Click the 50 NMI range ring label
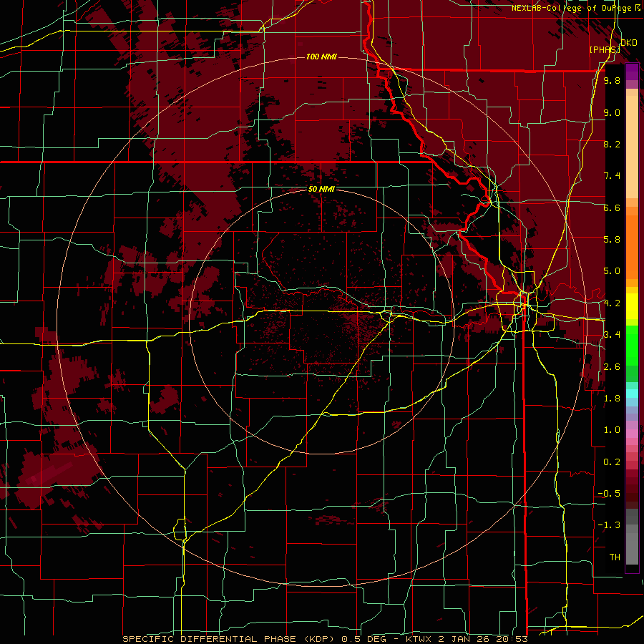The width and height of the screenshot is (644, 644). pos(321,189)
